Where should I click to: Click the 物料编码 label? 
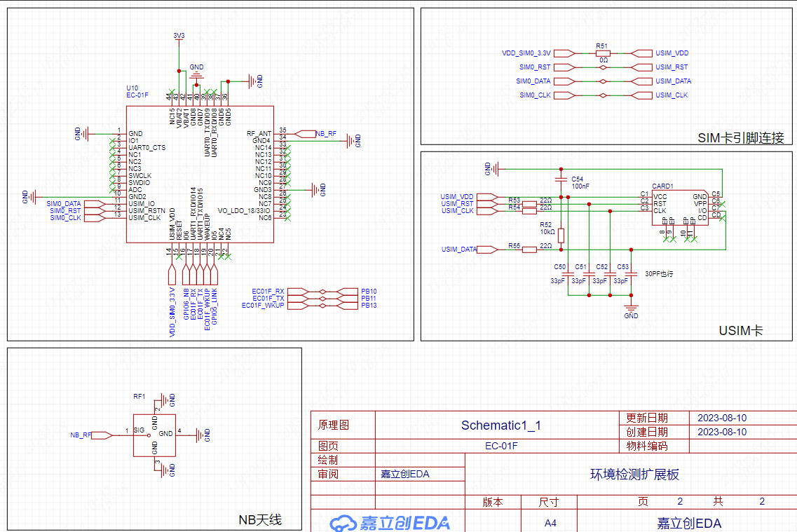[646, 446]
